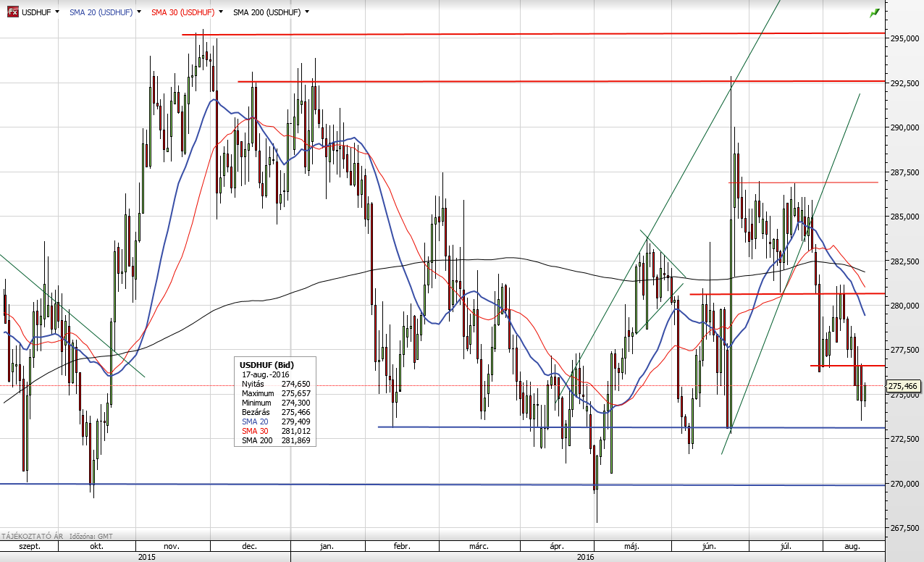Viewport: 924px width, 562px height.
Task: Click the USDHUF (Bid) title in data box
Action: tap(266, 364)
